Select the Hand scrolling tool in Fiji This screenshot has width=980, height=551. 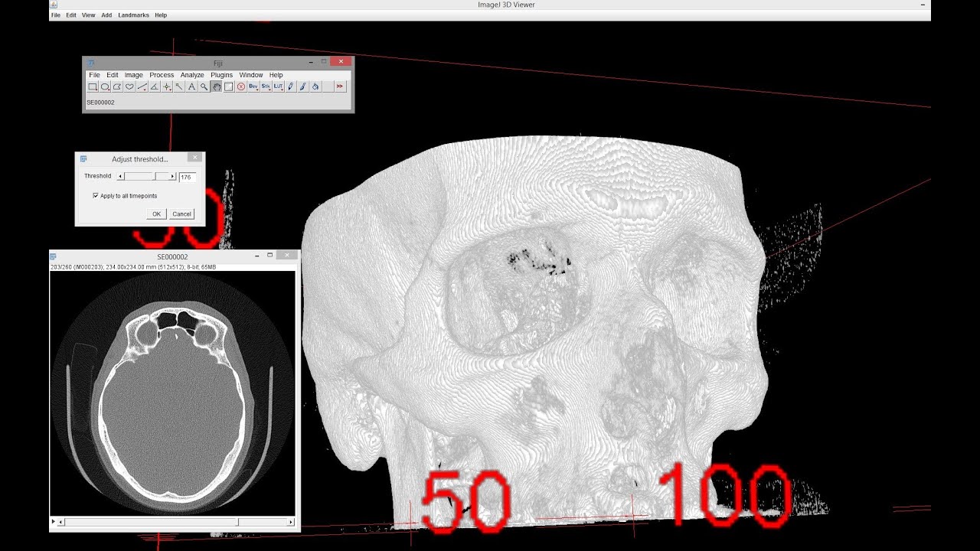[x=217, y=86]
